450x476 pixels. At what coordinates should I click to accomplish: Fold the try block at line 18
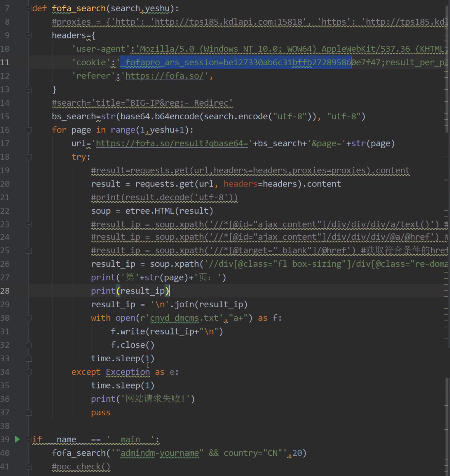pos(29,157)
